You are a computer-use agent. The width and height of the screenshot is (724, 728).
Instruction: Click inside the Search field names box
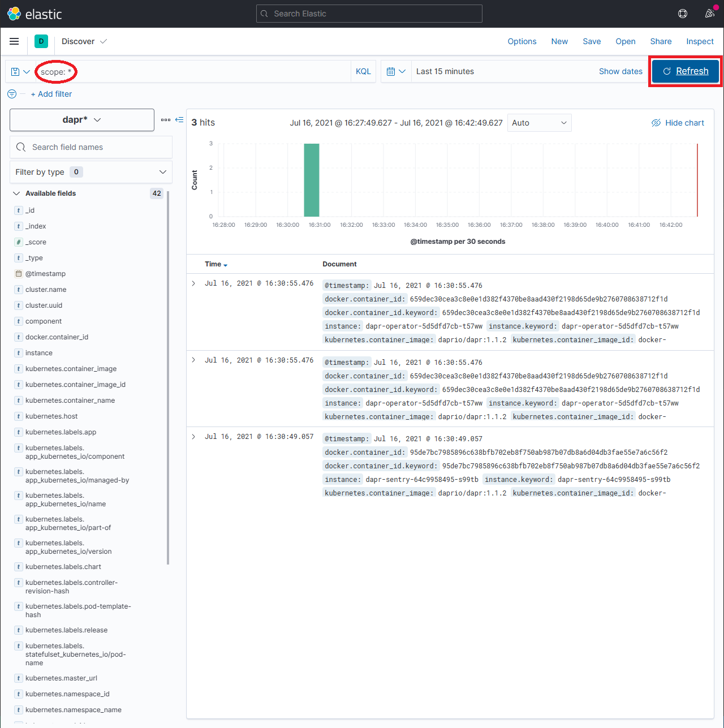point(90,147)
